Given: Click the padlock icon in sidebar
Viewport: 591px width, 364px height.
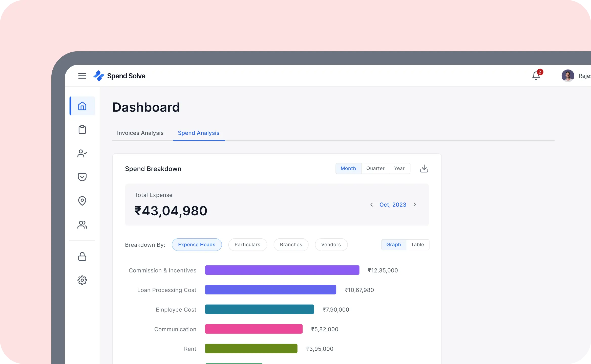Looking at the screenshot, I should pyautogui.click(x=82, y=257).
